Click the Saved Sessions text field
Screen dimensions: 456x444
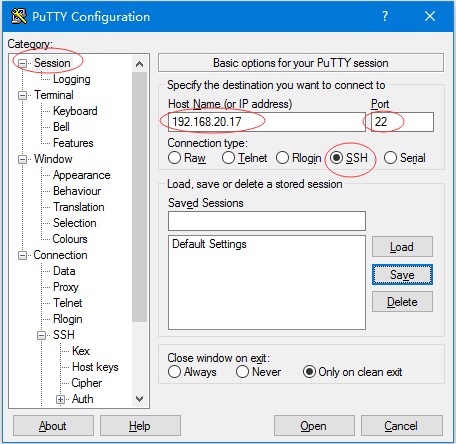point(267,221)
